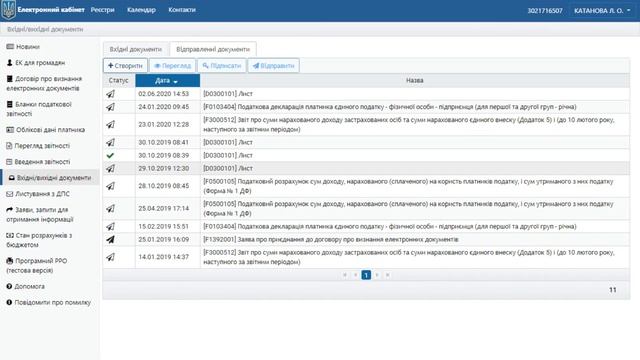Go to last page of results
Screen dimensions: 640x360
387,275
